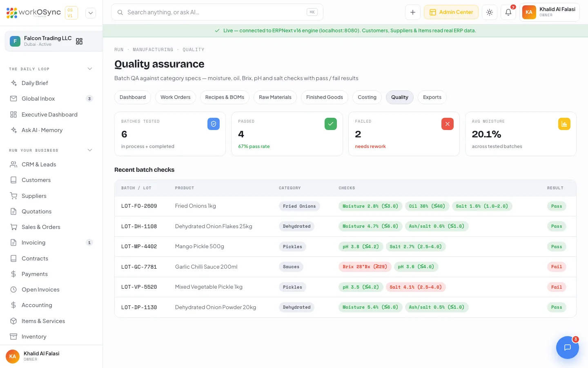This screenshot has height=368, width=588.
Task: Collapse The Daily Loop section
Action: click(x=90, y=69)
